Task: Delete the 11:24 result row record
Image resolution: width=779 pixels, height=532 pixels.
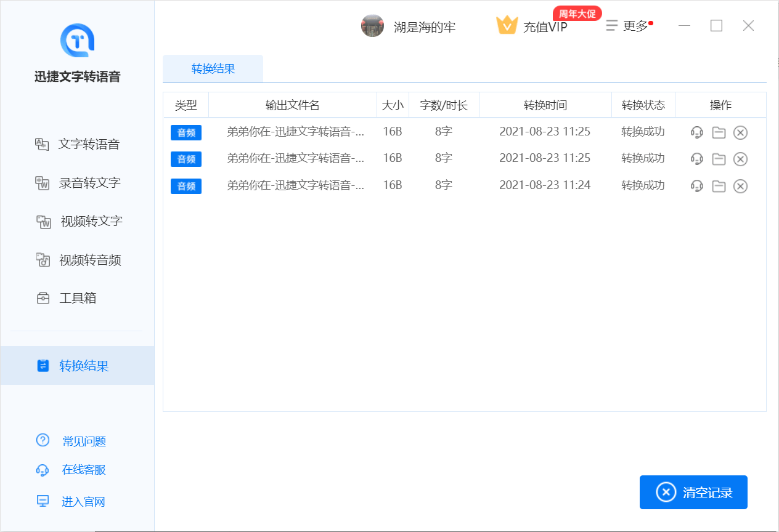Action: pyautogui.click(x=740, y=186)
